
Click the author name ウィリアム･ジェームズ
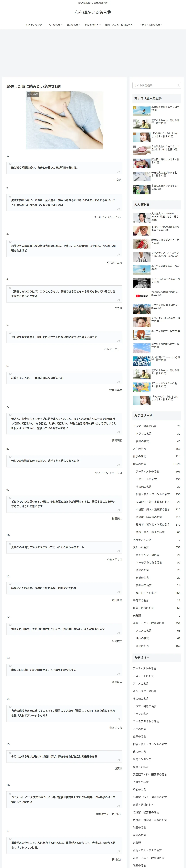[109, 473]
